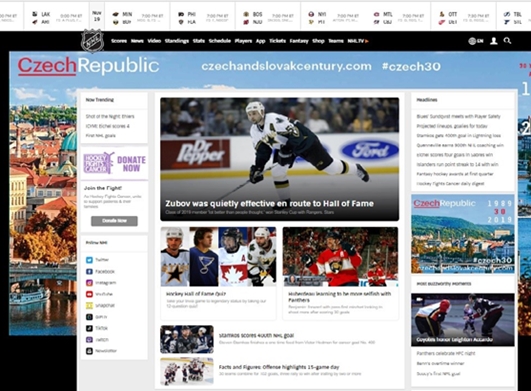Viewport: 531px width, 391px height.
Task: Open the Nov 19 date selector
Action: coord(97,16)
